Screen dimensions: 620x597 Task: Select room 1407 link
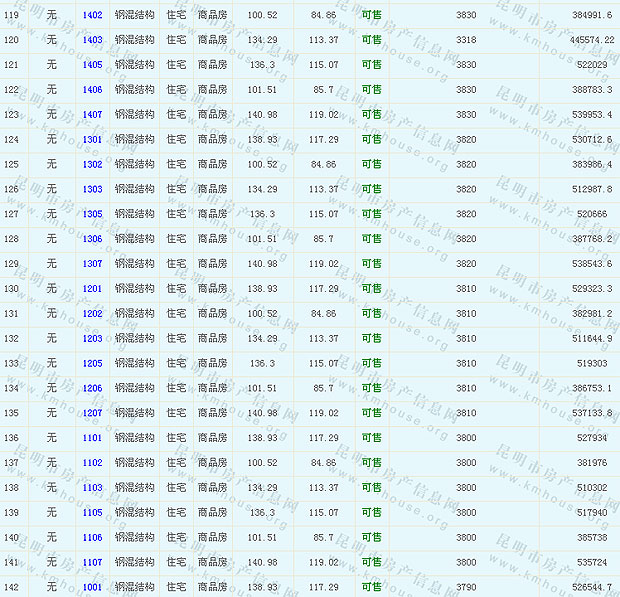(x=92, y=115)
